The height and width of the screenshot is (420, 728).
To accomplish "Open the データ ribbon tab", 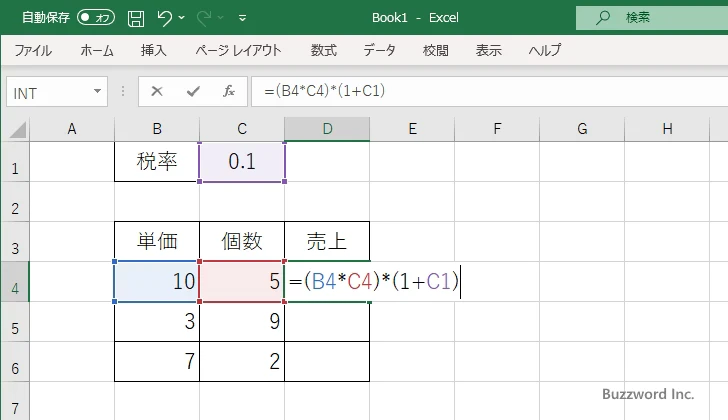I will pos(379,50).
